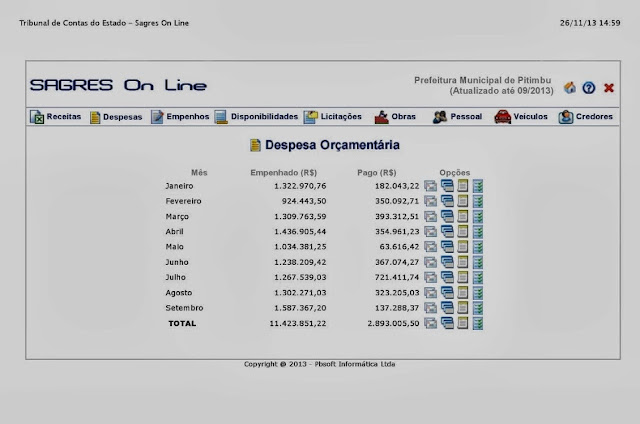The image size is (640, 424).
Task: Click the blue stacked windows icon for Julho
Action: 447,277
